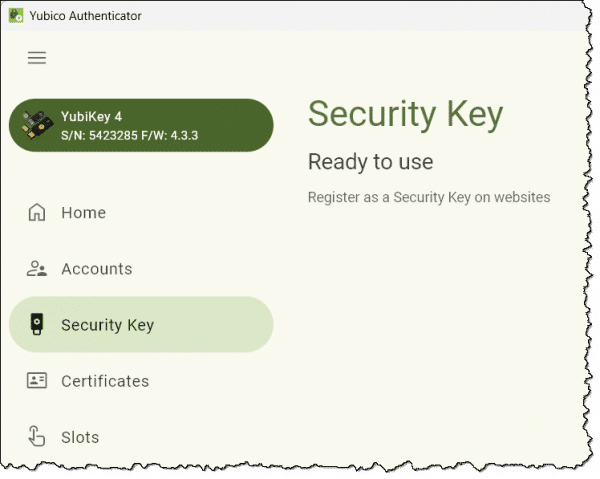
Task: Go to the Home section
Action: (141, 212)
